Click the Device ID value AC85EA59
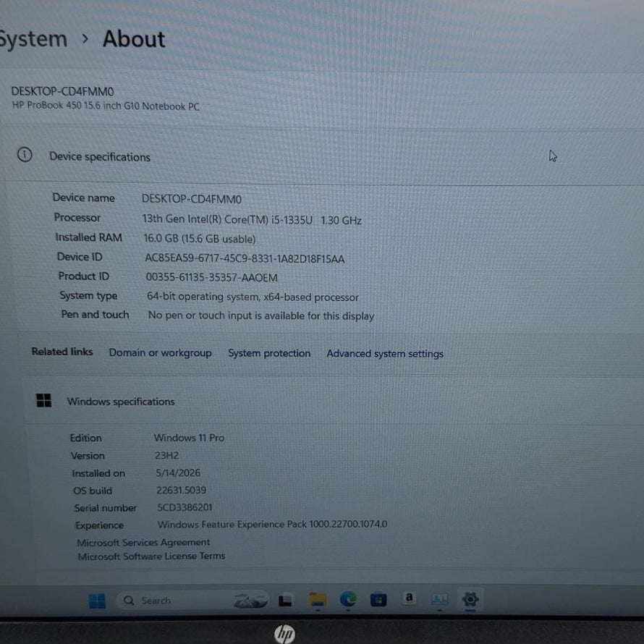Image resolution: width=644 pixels, height=644 pixels. [245, 259]
